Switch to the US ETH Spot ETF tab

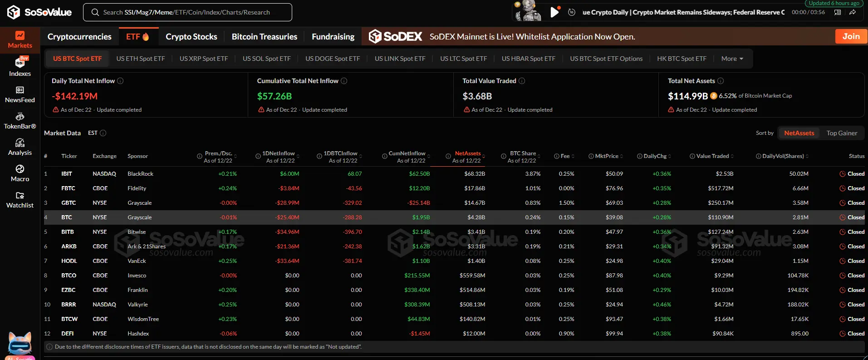point(141,59)
